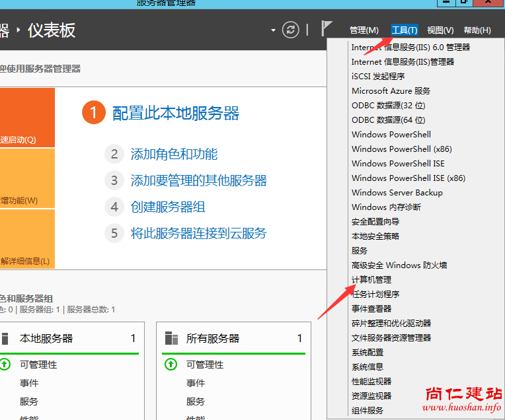505x420 pixels.
Task: Click the 所有服务器 tile server icon
Action: click(172, 339)
